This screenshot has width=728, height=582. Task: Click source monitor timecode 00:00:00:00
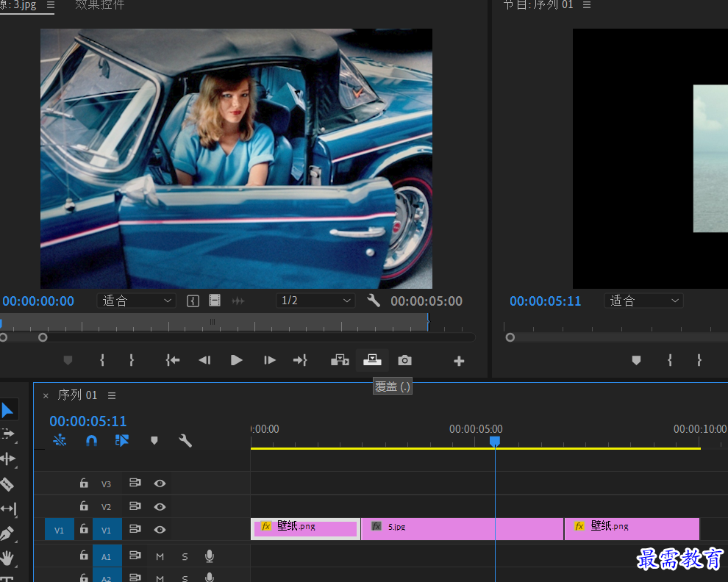38,301
